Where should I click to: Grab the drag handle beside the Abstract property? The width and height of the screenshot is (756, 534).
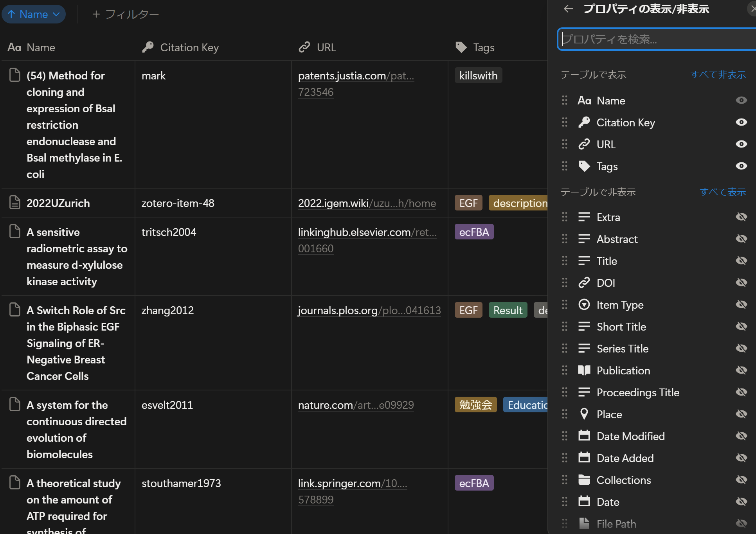pyautogui.click(x=564, y=239)
